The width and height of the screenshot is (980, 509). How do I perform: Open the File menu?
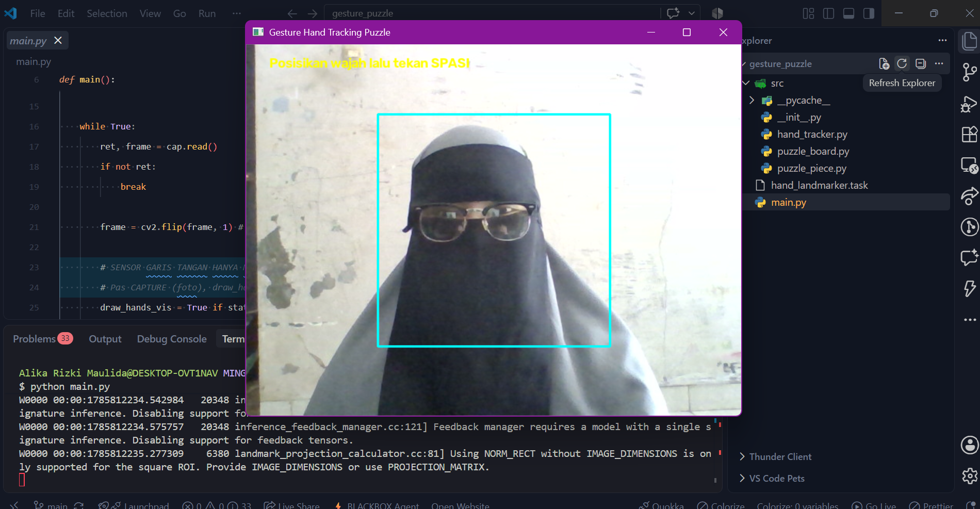coord(38,13)
